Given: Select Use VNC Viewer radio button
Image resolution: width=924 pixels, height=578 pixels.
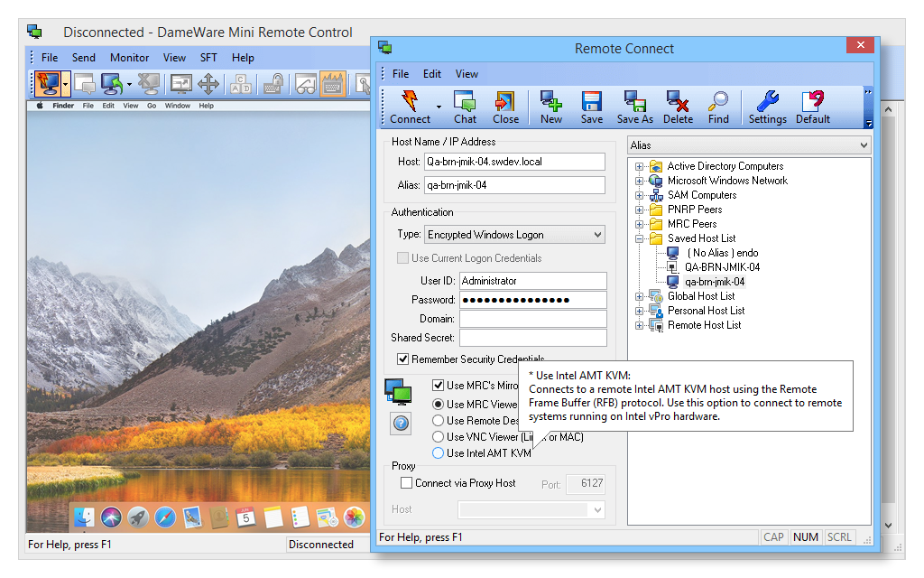Looking at the screenshot, I should point(438,437).
